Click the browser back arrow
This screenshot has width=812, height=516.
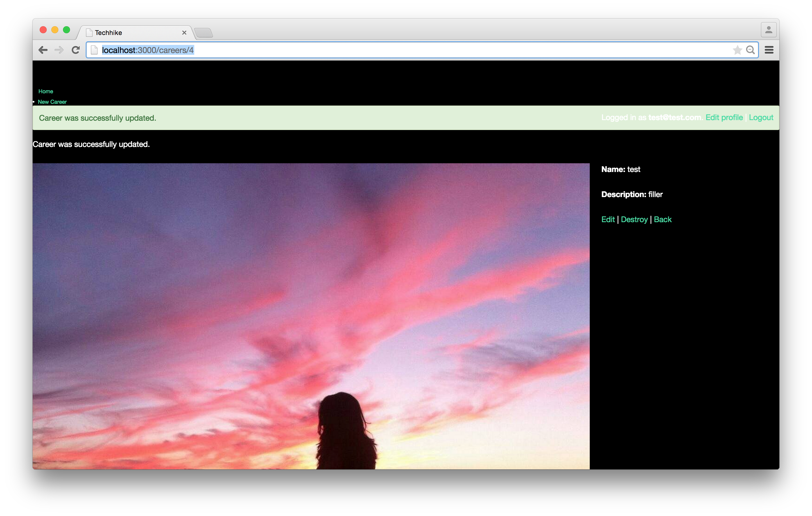43,50
